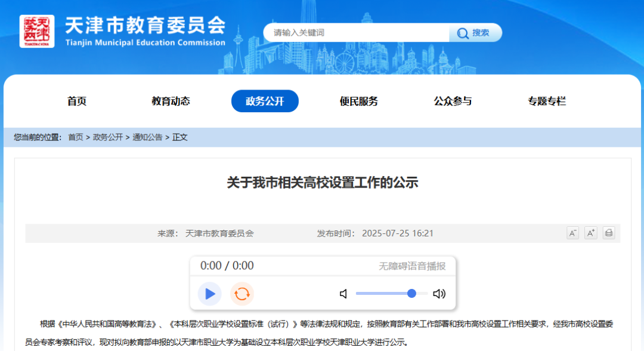Return to 首页 via breadcrumb link

[75, 137]
